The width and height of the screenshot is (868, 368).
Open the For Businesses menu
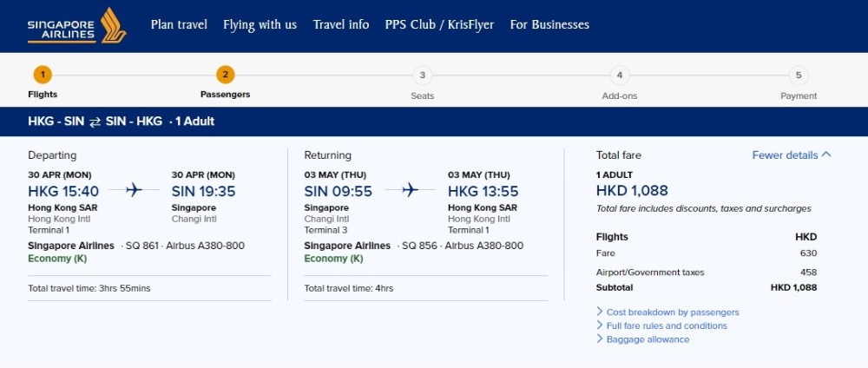[549, 24]
